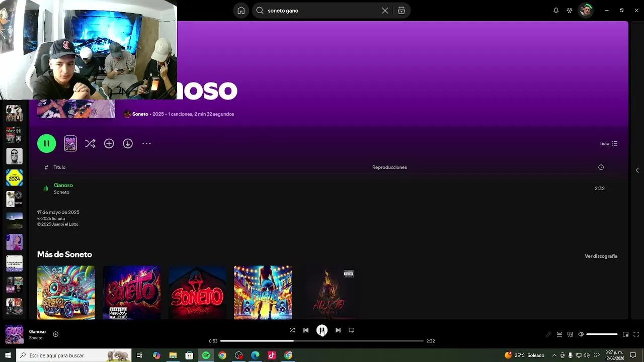Screen dimensions: 644x362
Task: Open the Windows Start menu
Action: pos(8,355)
